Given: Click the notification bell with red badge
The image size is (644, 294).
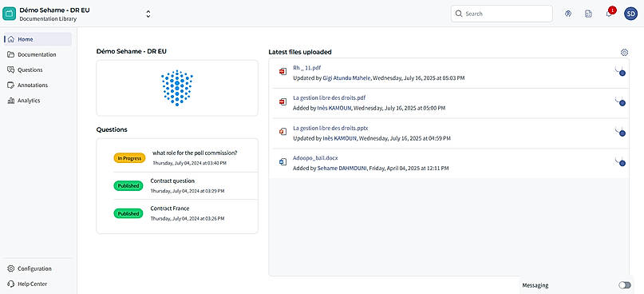Looking at the screenshot, I should point(609,14).
